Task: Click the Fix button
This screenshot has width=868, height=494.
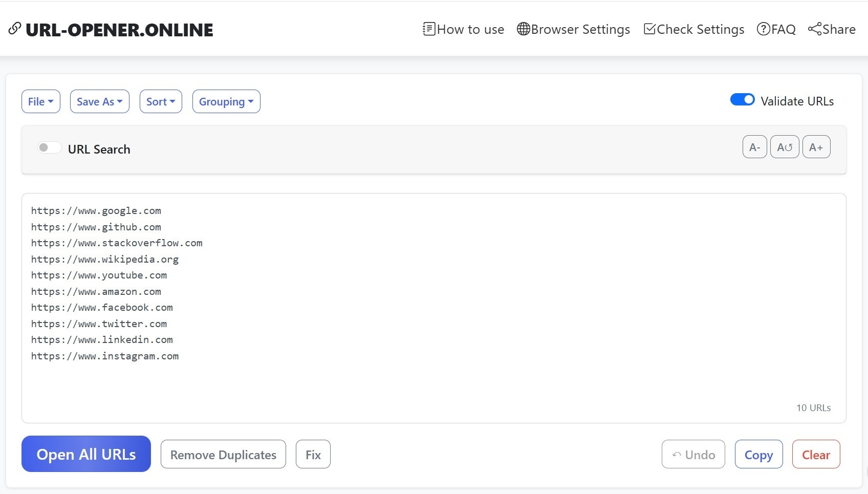Action: [x=313, y=454]
